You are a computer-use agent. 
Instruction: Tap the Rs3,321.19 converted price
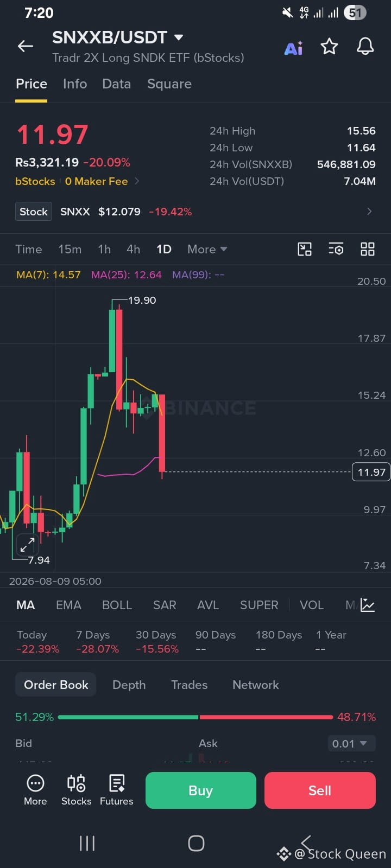[x=47, y=162]
